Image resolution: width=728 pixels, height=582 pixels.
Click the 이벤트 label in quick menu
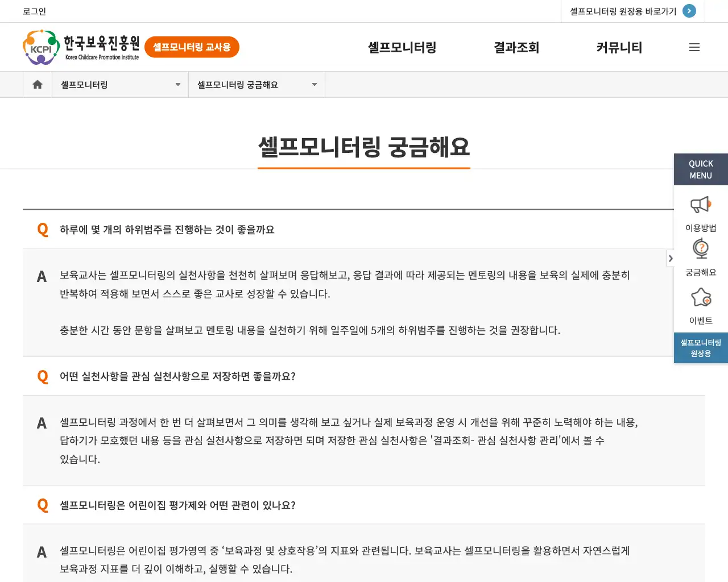pyautogui.click(x=701, y=321)
